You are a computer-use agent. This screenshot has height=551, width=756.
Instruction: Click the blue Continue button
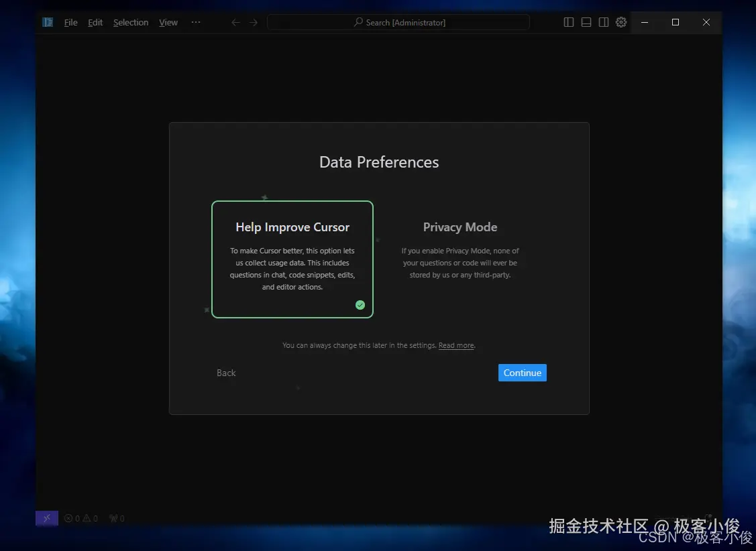(522, 373)
